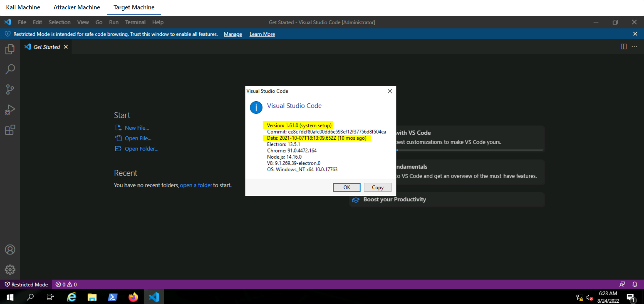Click OK in the about dialog
Viewport: 644px width, 304px height.
346,187
